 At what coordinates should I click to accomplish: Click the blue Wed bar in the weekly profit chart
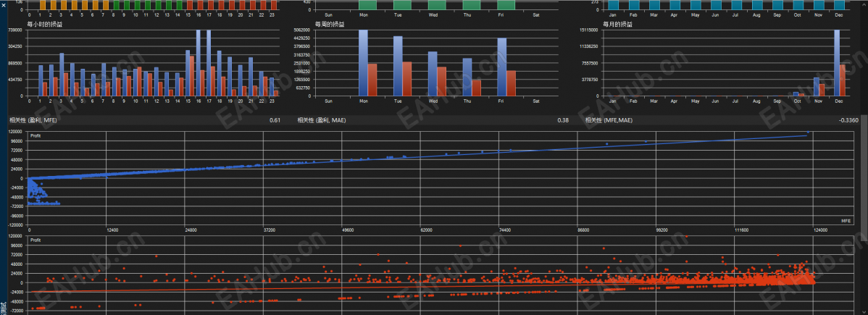[433, 74]
